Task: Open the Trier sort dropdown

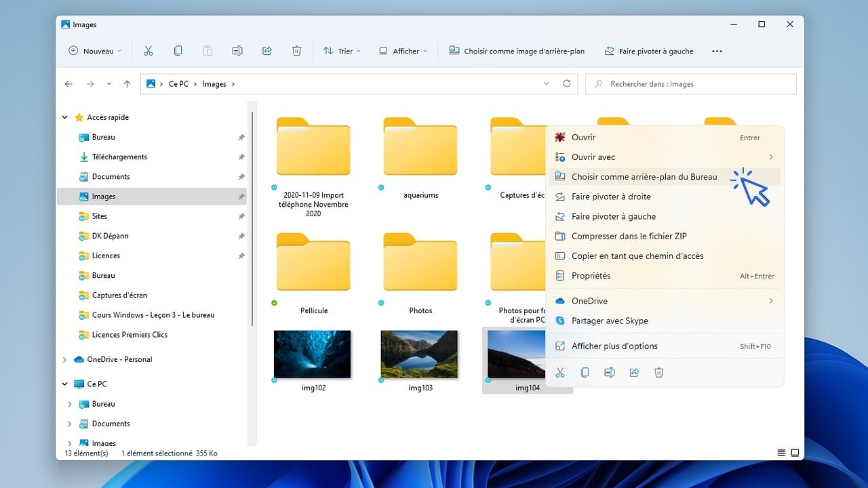Action: (342, 51)
